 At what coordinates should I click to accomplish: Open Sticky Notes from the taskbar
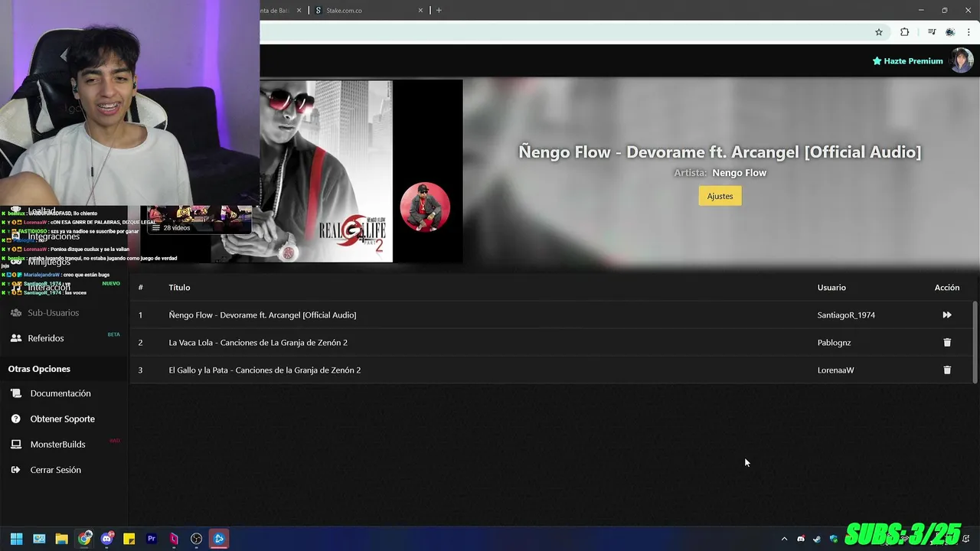click(x=129, y=539)
